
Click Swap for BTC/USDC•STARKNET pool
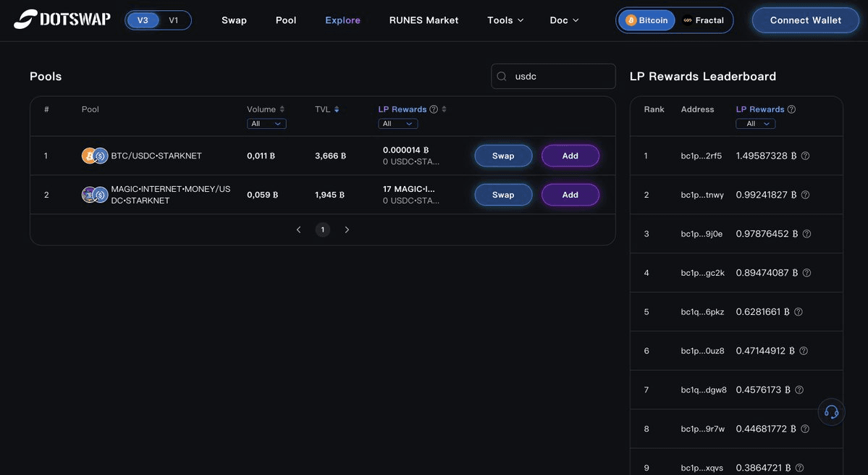click(503, 156)
